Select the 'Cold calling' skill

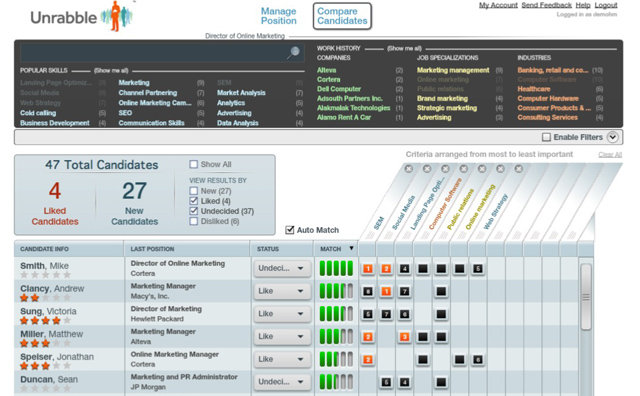coord(38,113)
